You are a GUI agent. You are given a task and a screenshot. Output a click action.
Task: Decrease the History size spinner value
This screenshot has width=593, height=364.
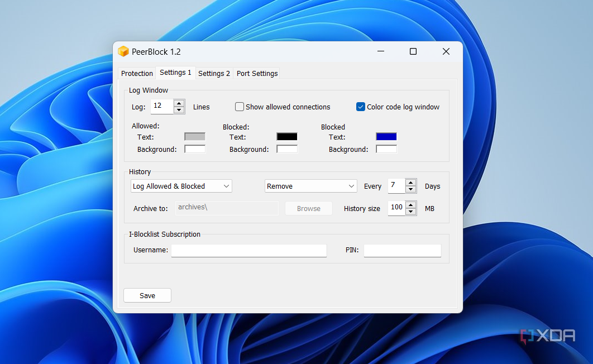(x=410, y=212)
